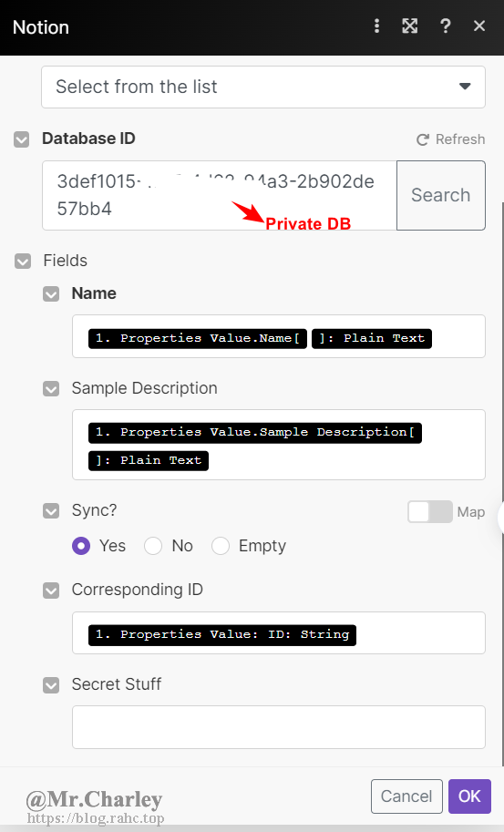Toggle the Secret Stuff chevron icon
Screen dimensions: 504x832
click(x=51, y=685)
